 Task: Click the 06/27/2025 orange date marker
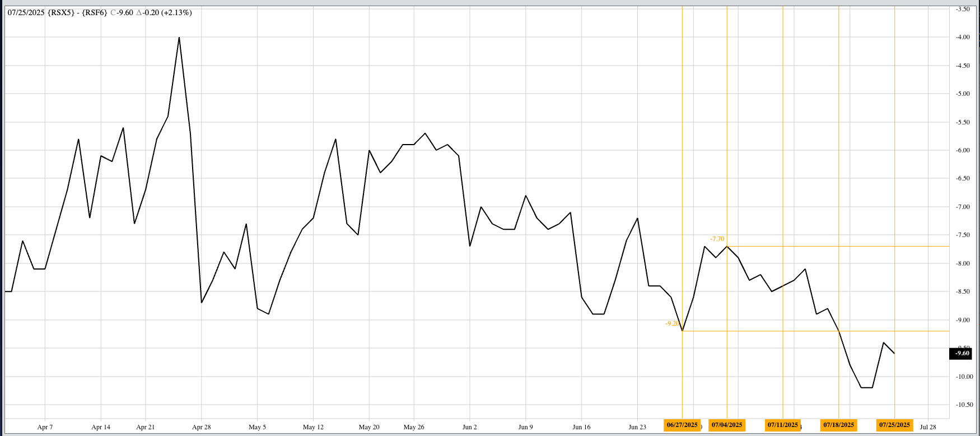click(682, 425)
